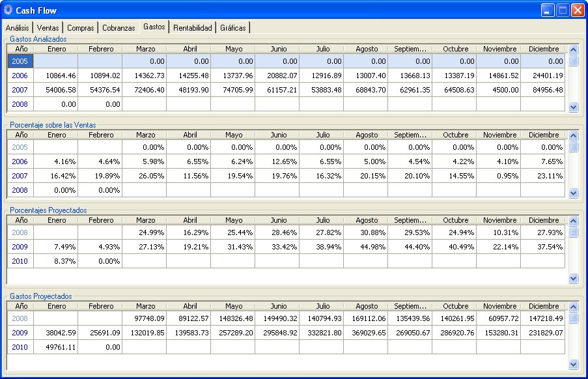Click the 2006 Junio cell showing 12.65%
Screen dimensions: 588x379
pyautogui.click(x=278, y=161)
